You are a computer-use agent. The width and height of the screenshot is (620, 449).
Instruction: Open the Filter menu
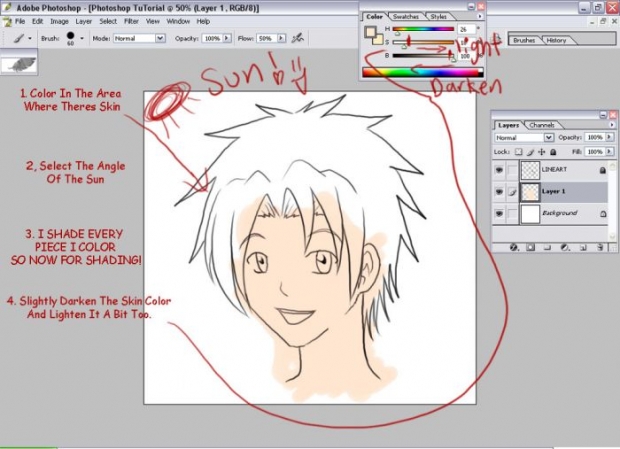[x=131, y=21]
